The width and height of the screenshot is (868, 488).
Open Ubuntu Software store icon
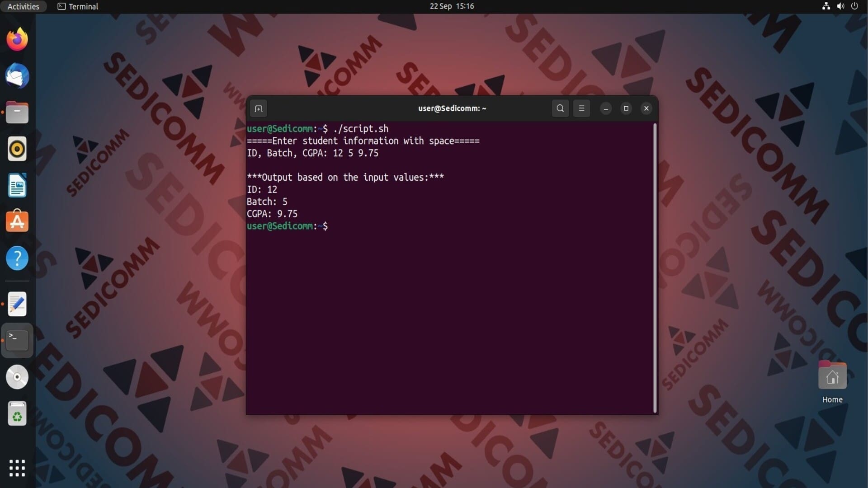click(x=17, y=221)
